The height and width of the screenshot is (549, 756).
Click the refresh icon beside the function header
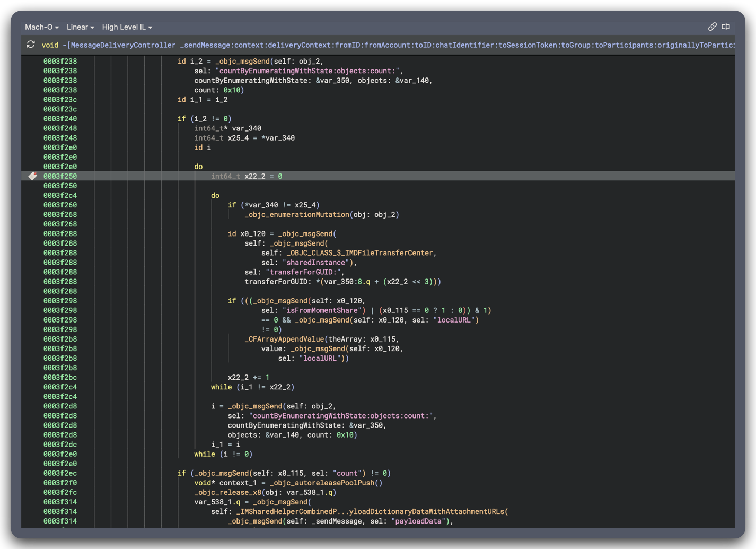(x=31, y=45)
